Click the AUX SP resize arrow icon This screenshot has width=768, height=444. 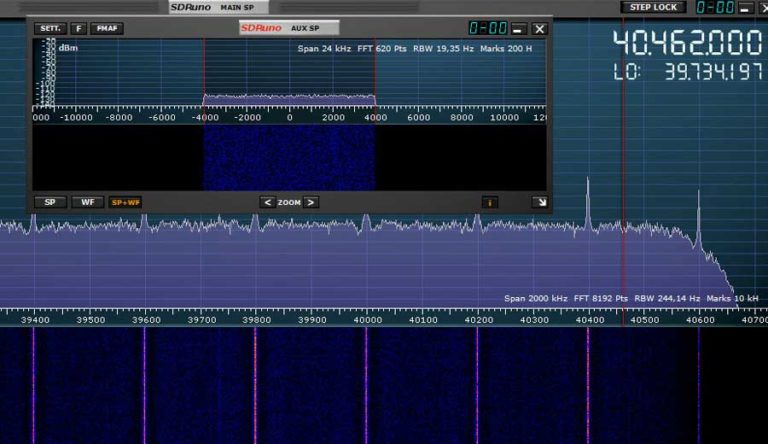click(540, 202)
